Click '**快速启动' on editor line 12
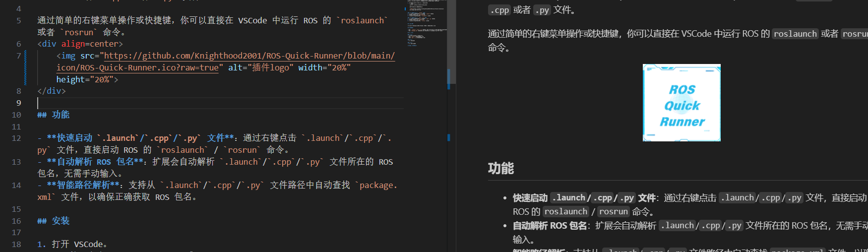Screen dimensions: 868x252 click(x=70, y=138)
